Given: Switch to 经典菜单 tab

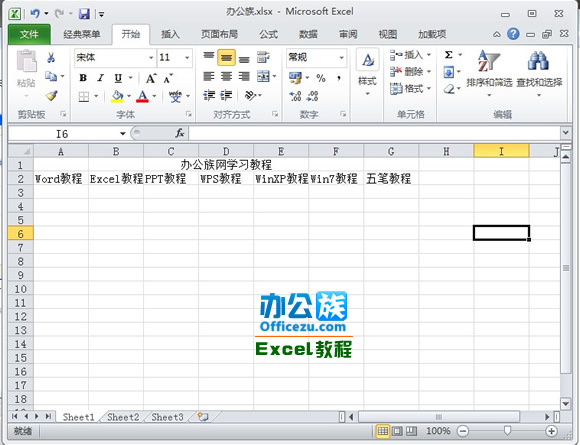Looking at the screenshot, I should [x=82, y=34].
